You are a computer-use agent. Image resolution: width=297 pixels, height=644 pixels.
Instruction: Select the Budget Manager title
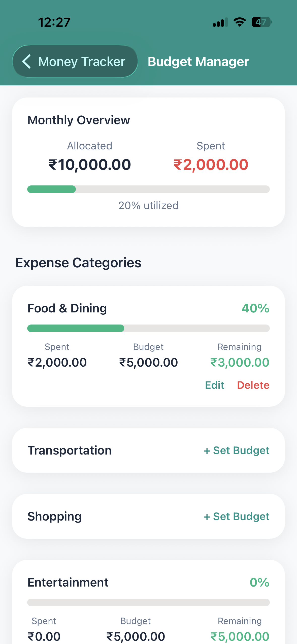[198, 62]
